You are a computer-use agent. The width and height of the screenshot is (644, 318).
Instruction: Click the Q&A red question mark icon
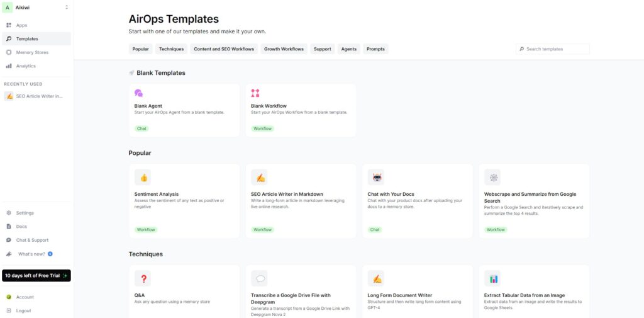pos(143,278)
